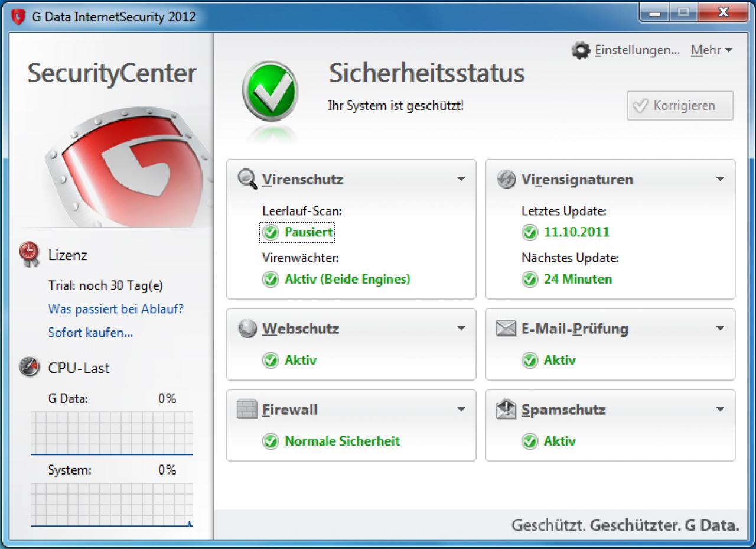
Task: Click the Webschutz Aktiv status text
Action: click(301, 360)
